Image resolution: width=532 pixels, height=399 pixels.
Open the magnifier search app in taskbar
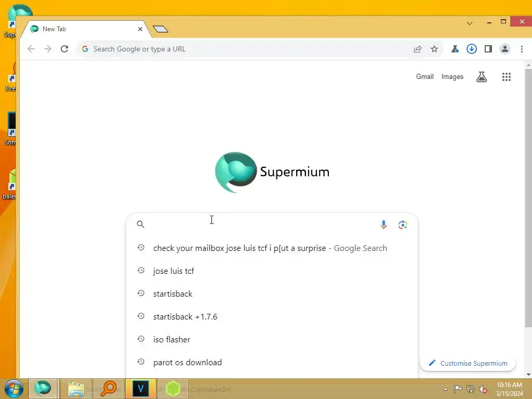coord(109,389)
